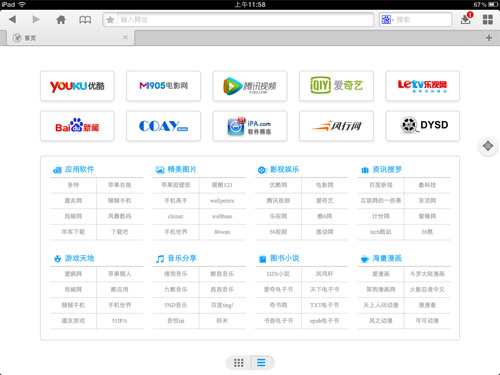Open the chinaz link
Screen dimensions: 500x375
[x=176, y=216]
